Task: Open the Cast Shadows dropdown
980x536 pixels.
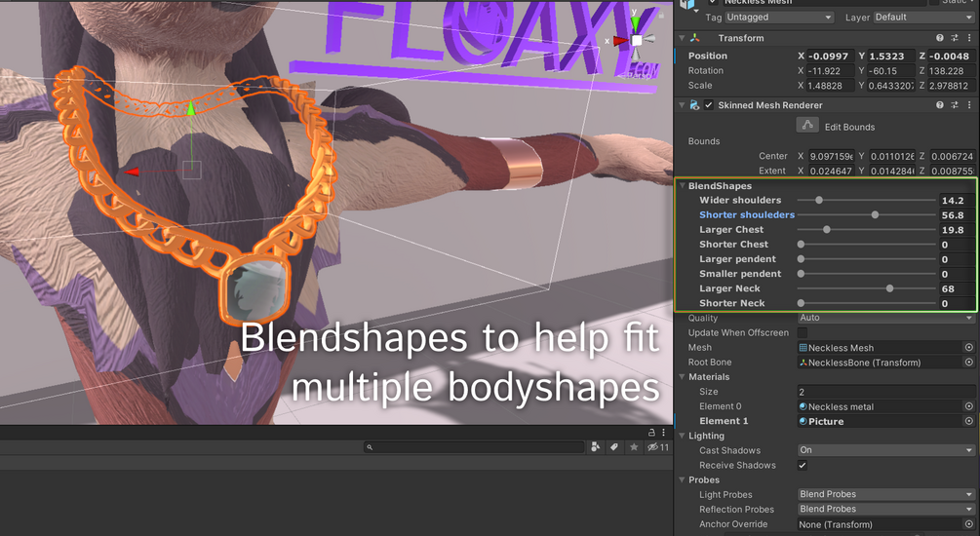Action: 886,450
